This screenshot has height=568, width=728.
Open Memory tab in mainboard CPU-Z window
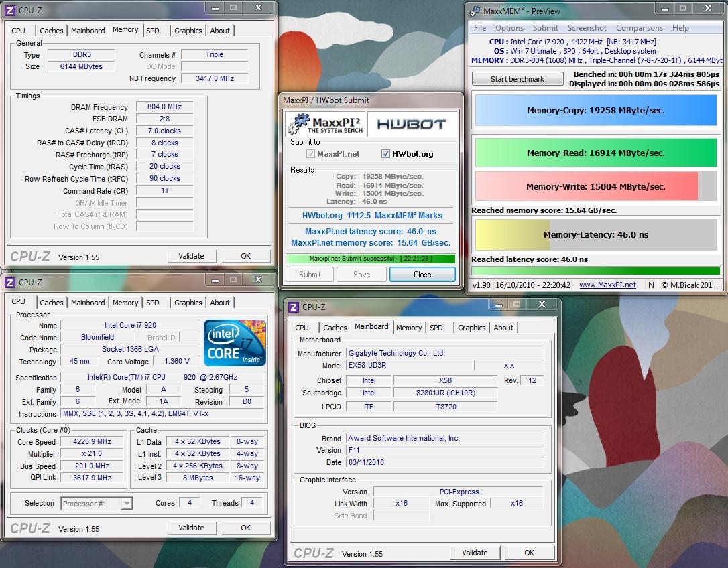pyautogui.click(x=408, y=327)
